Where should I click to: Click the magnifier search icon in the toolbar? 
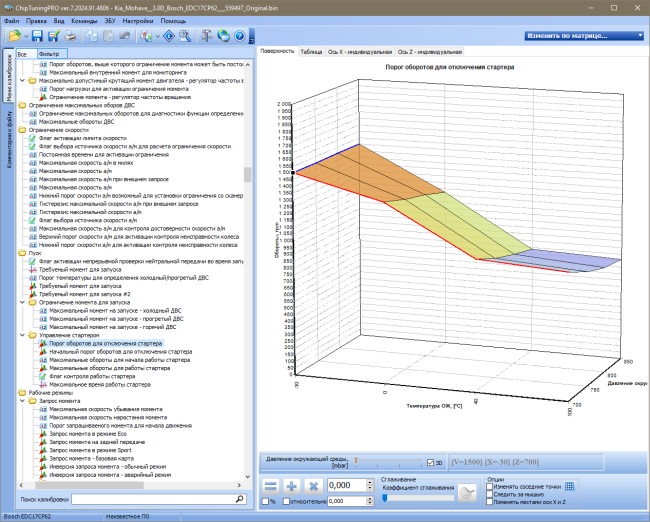[x=185, y=36]
